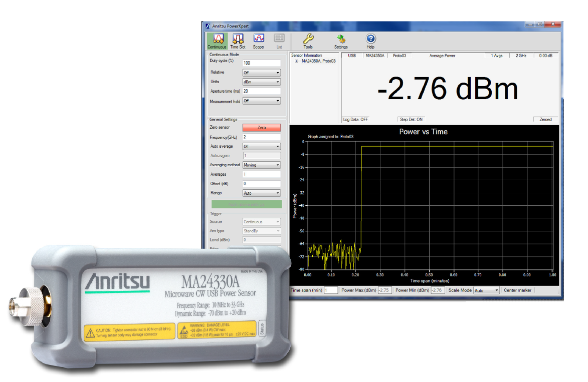Click the Trigger Level (dBm) field
Viewport: 588px width, 382px height.
(261, 240)
